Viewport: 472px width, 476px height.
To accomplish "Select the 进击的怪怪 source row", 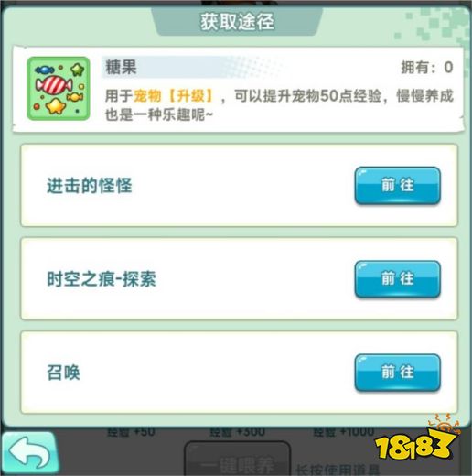I will pyautogui.click(x=239, y=186).
